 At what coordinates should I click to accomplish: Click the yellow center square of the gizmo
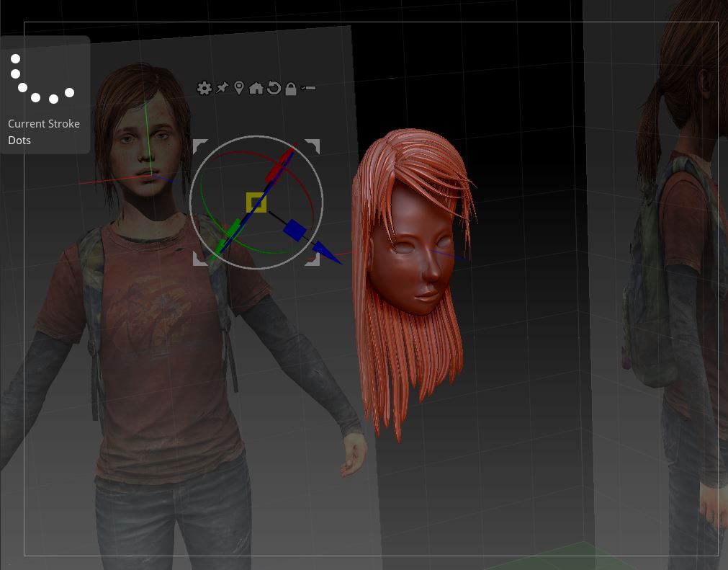256,202
